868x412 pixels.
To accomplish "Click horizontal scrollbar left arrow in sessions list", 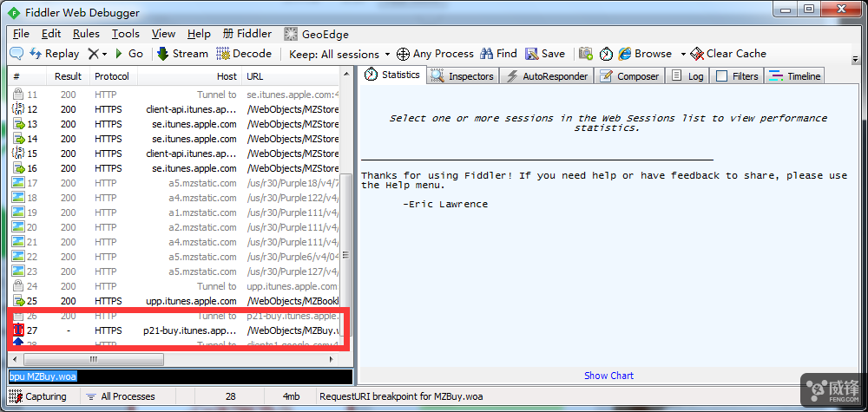I will (x=15, y=359).
